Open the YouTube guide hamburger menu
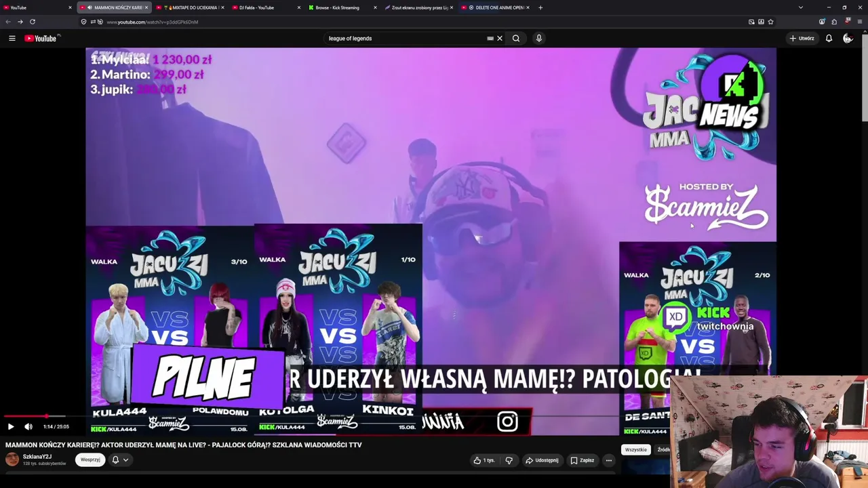Image resolution: width=868 pixels, height=488 pixels. point(12,39)
